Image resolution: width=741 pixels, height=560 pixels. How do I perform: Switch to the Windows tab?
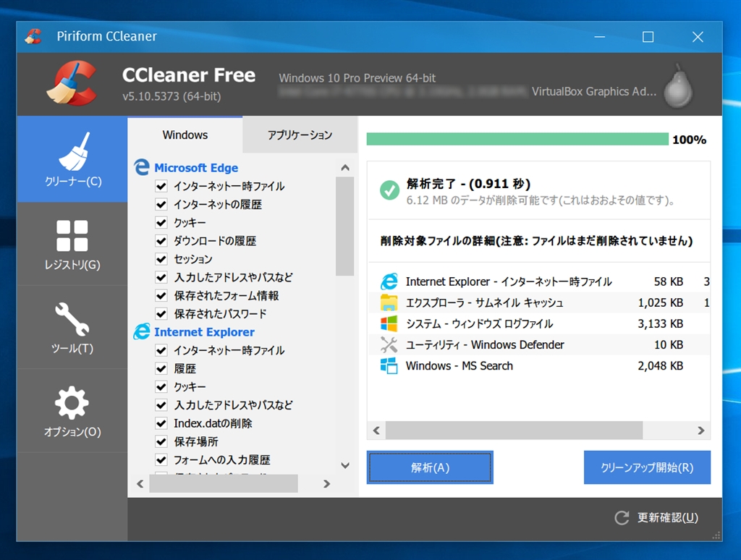(x=185, y=135)
